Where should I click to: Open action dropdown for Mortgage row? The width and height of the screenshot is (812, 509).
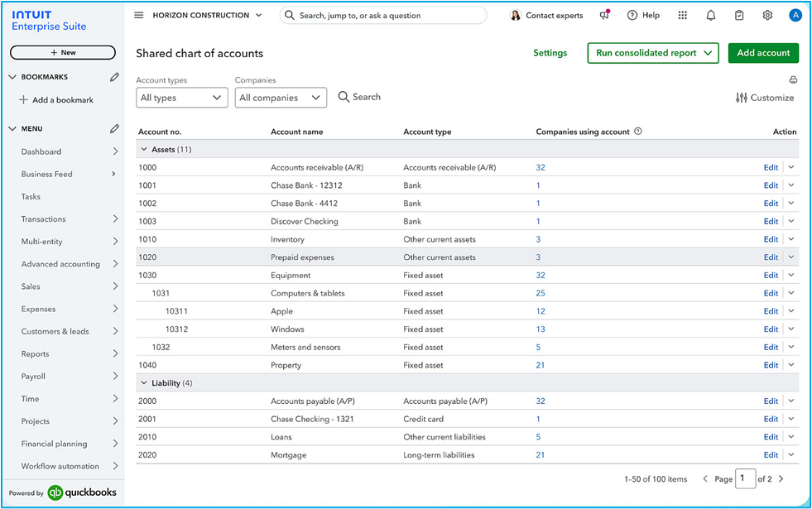click(791, 454)
